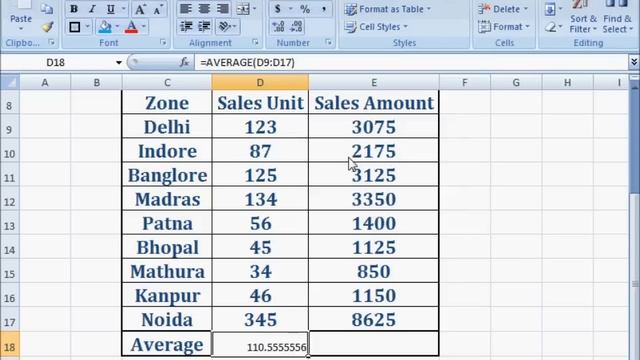640x360 pixels.
Task: Select the Average label cell
Action: tap(167, 344)
